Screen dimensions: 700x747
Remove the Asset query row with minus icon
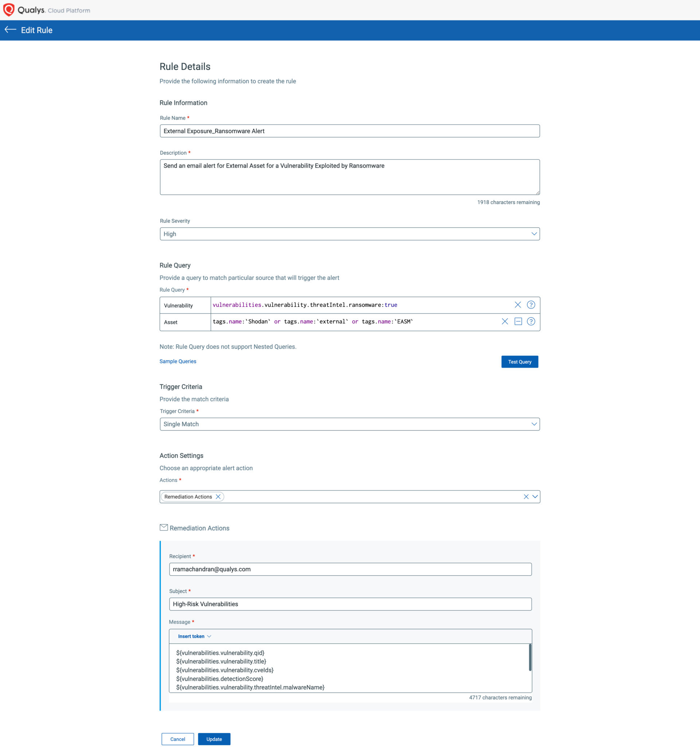(x=518, y=322)
